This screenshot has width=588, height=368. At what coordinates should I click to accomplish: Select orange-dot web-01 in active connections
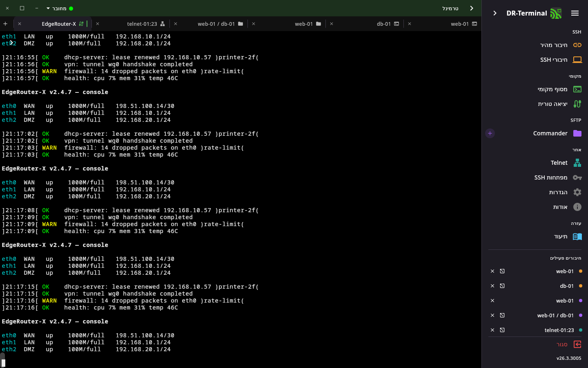pos(565,271)
